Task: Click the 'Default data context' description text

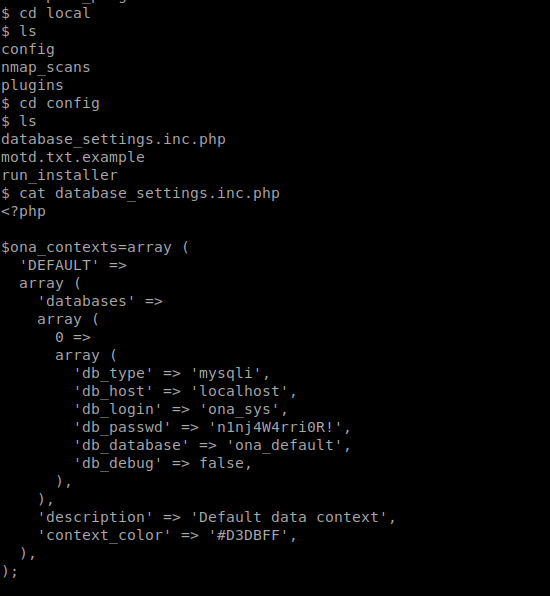Action: (289, 517)
